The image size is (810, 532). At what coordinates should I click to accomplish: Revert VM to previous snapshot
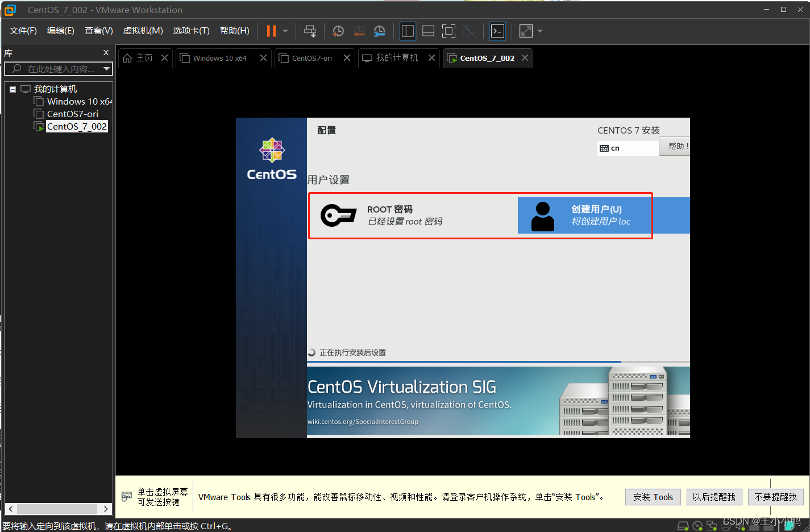[x=359, y=31]
